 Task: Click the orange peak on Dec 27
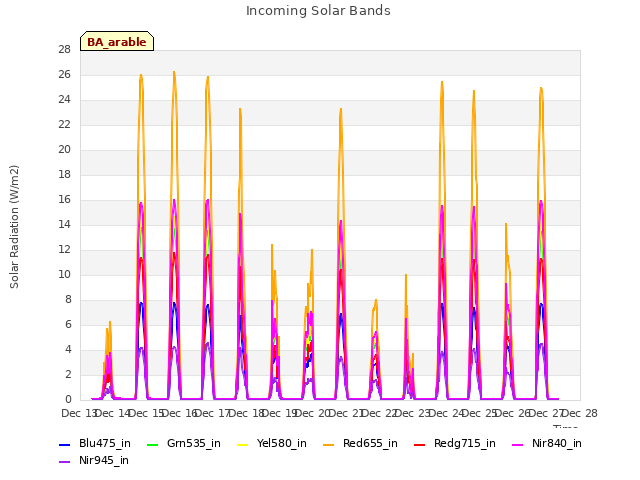[541, 88]
